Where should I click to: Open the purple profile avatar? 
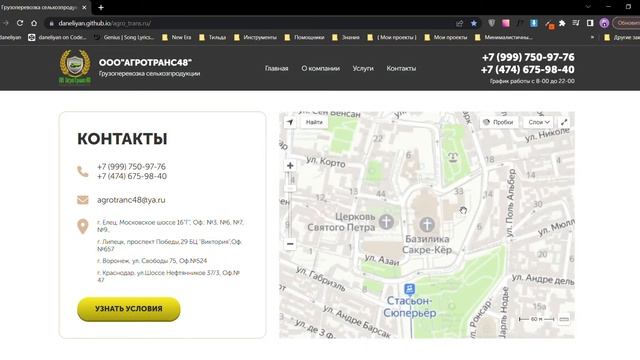[604, 23]
